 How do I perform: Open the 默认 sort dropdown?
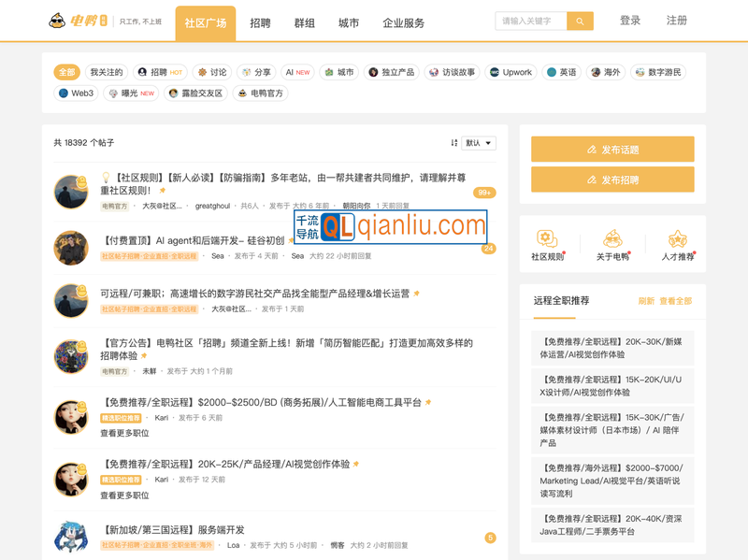pyautogui.click(x=478, y=143)
